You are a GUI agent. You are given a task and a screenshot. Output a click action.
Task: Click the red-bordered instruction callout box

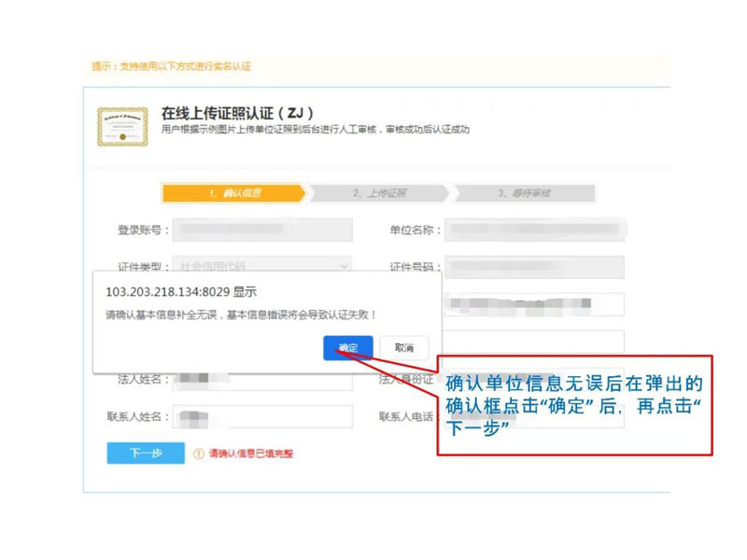574,404
